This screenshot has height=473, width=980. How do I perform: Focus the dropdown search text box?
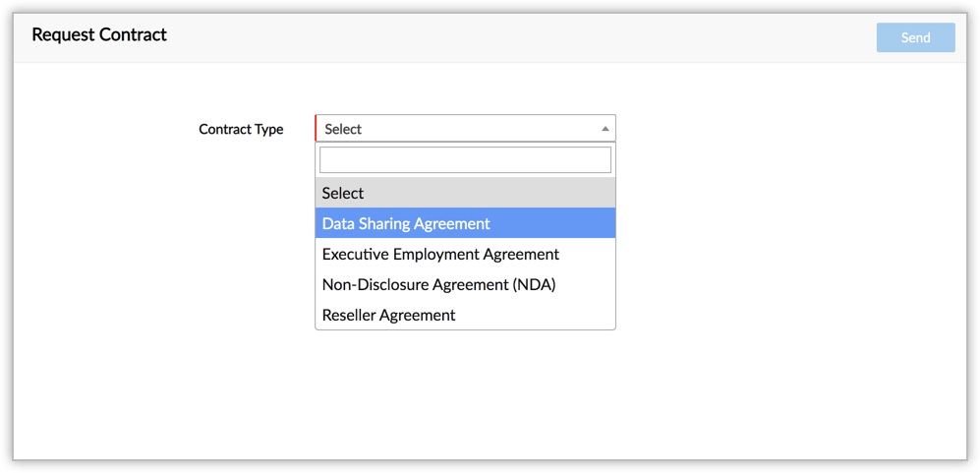pos(465,159)
